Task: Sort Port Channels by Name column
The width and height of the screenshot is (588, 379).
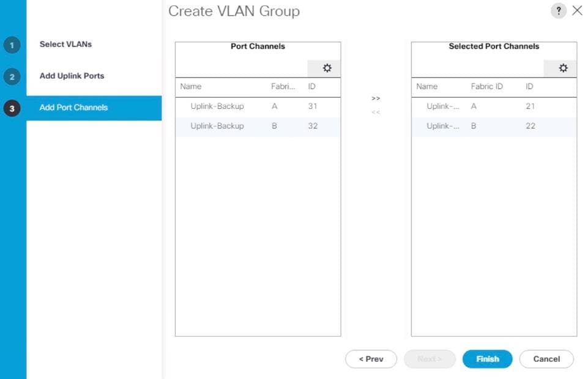Action: (191, 87)
